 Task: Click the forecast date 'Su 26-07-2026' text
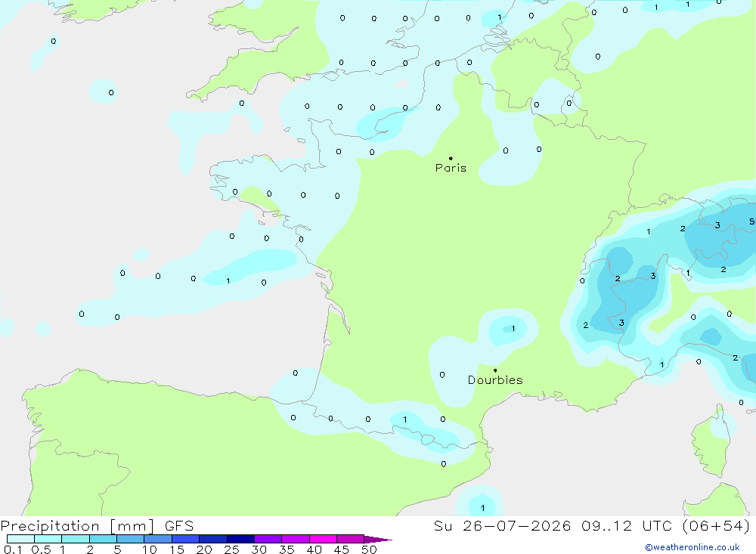(x=502, y=525)
